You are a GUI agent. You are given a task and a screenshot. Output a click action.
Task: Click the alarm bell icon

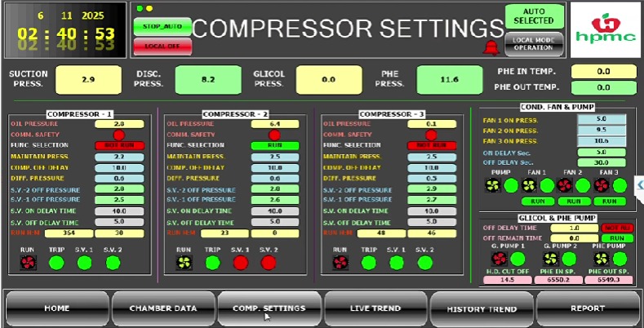point(491,48)
